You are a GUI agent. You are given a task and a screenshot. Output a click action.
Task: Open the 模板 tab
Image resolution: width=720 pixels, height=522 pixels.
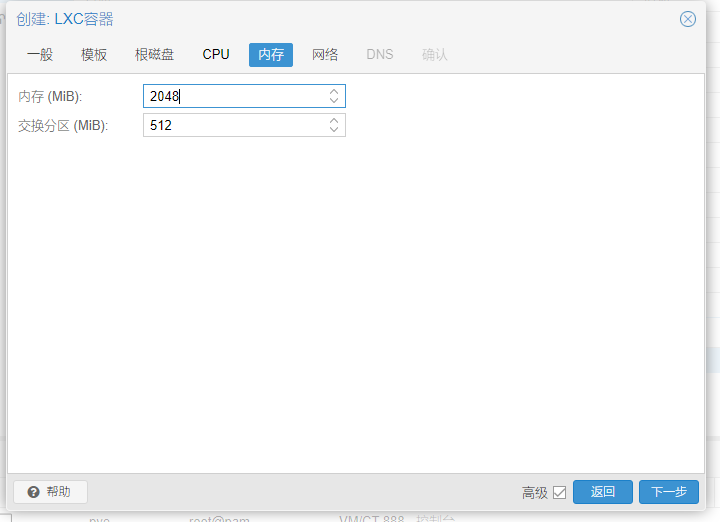click(x=94, y=55)
